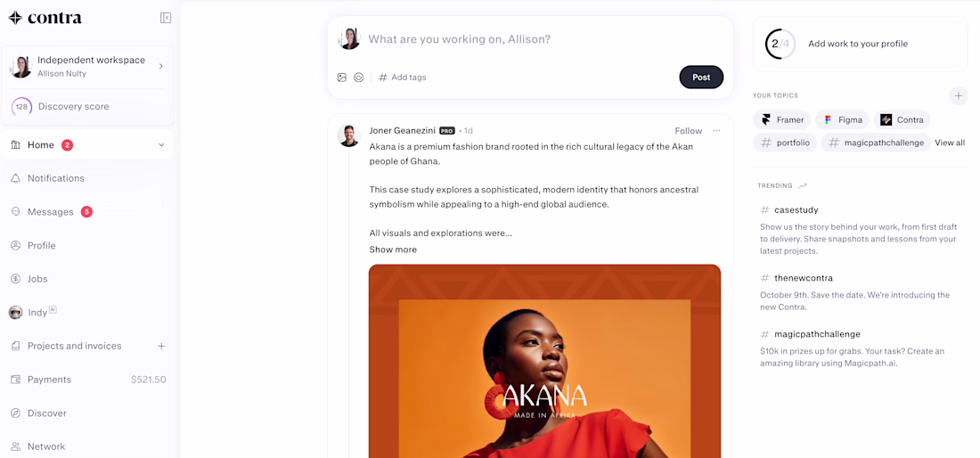Screen dimensions: 980x458
Task: Open the three-dot menu on Joner's post
Action: [x=716, y=131]
